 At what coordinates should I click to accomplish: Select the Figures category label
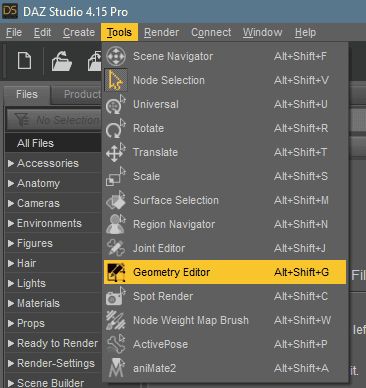[x=35, y=244]
